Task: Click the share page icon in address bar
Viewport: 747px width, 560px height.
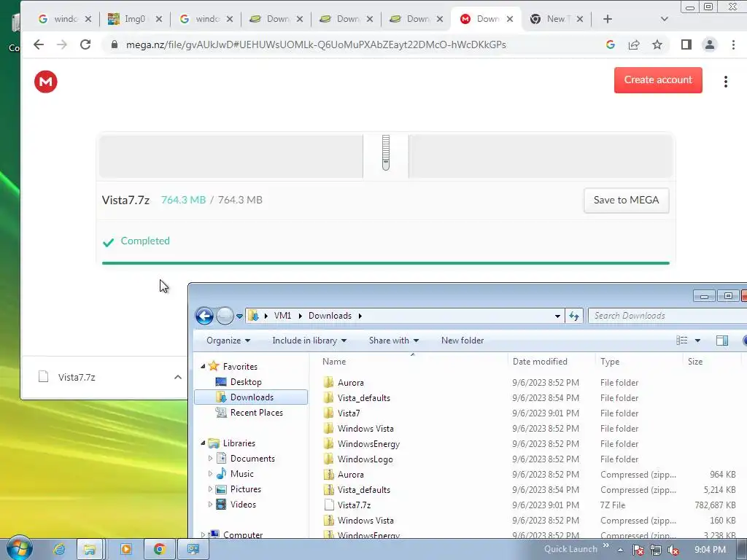Action: 634,44
